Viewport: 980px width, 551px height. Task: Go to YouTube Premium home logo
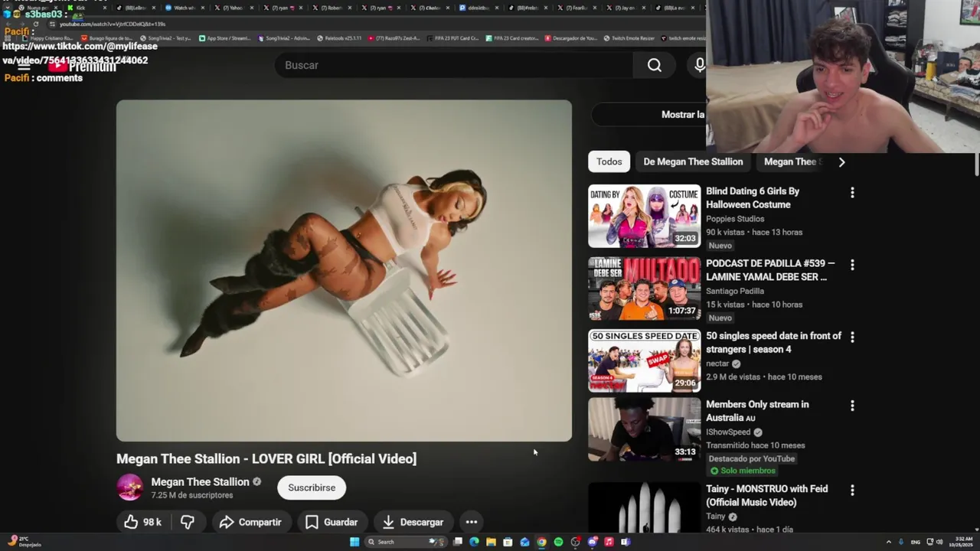pos(81,66)
